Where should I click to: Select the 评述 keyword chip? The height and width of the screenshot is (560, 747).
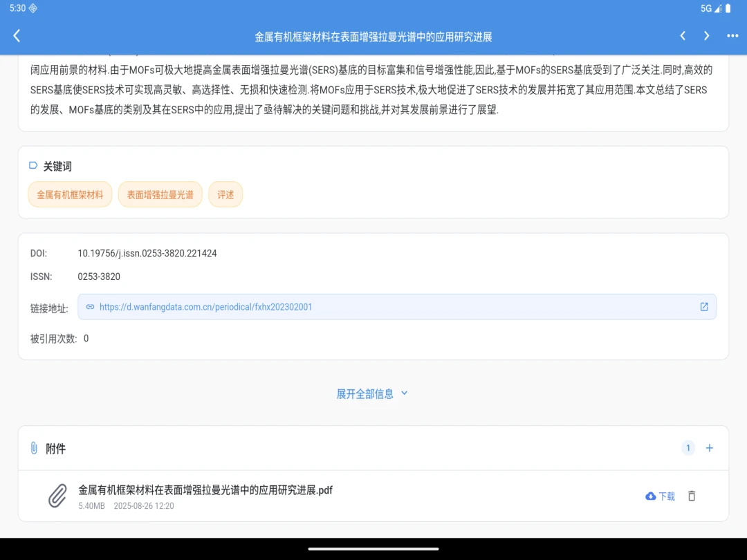click(x=225, y=194)
